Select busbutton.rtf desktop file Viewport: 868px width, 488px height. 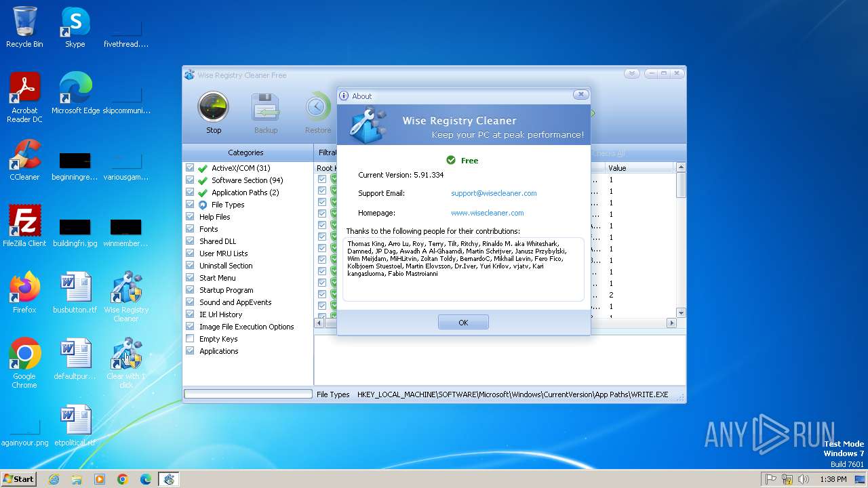tap(75, 293)
